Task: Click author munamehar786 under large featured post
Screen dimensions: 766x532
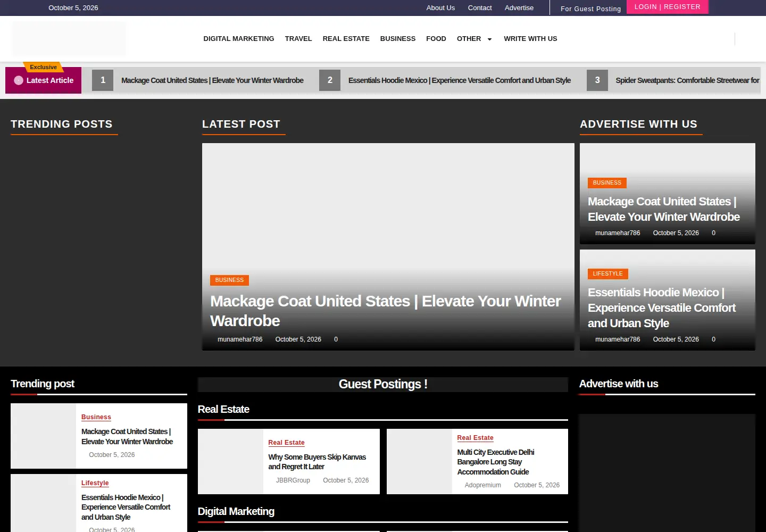Action: (240, 339)
